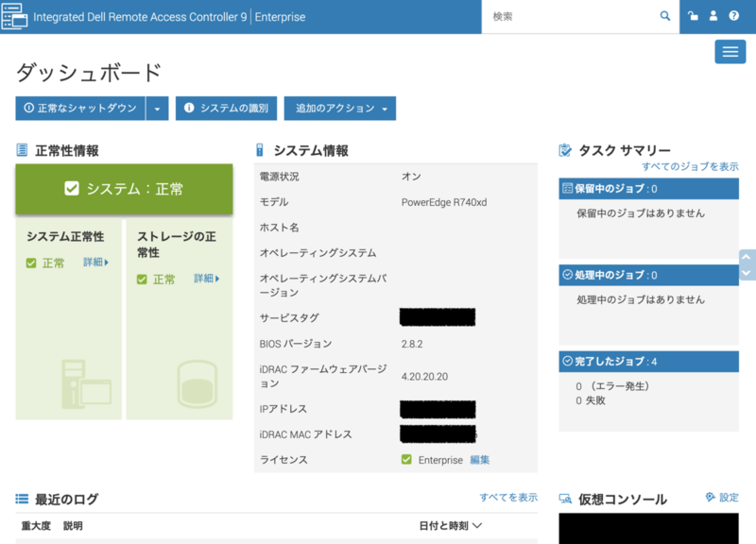756x544 pixels.
Task: Click すべてを表示 link for recent logs
Action: 508,497
